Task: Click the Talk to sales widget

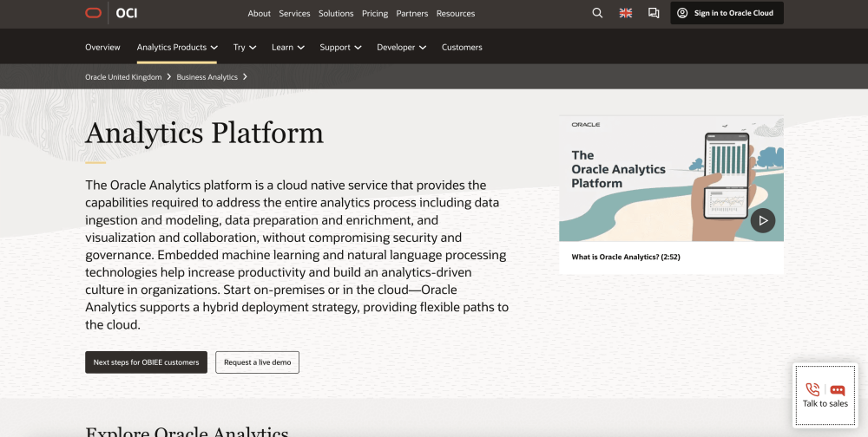Action: point(825,395)
